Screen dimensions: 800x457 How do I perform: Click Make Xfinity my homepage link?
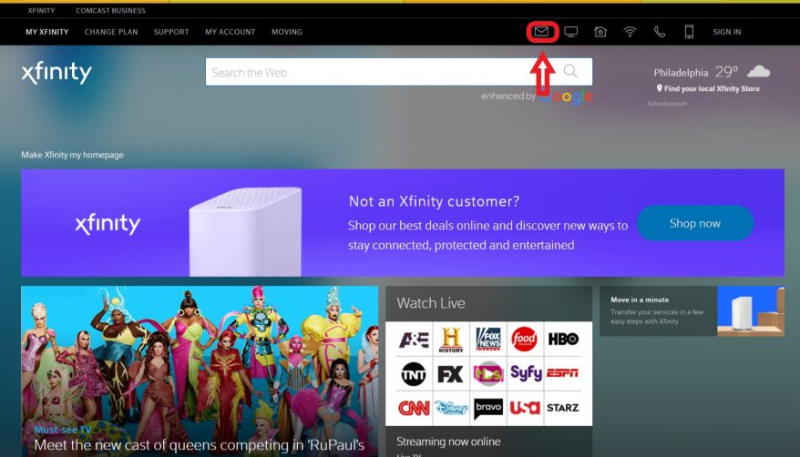click(x=72, y=155)
